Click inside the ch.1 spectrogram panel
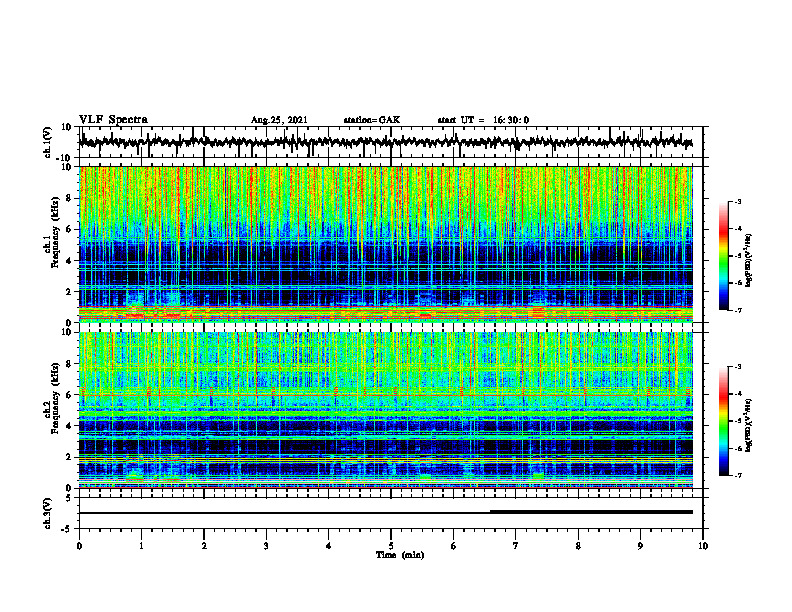The height and width of the screenshot is (612, 792). tap(386, 244)
